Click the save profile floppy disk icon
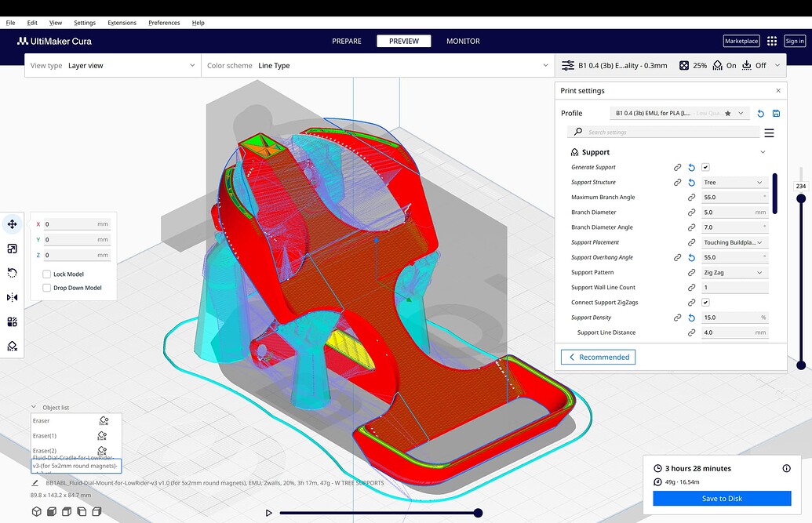The height and width of the screenshot is (523, 812). pyautogui.click(x=776, y=114)
